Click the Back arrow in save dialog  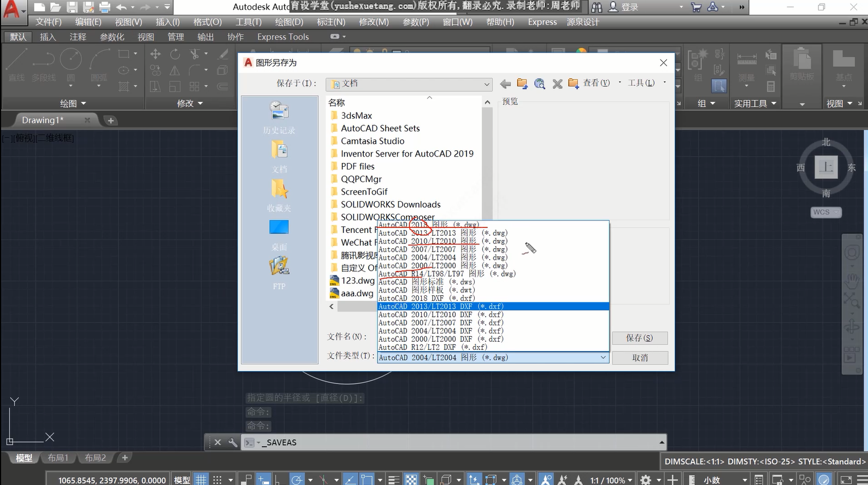pos(505,84)
